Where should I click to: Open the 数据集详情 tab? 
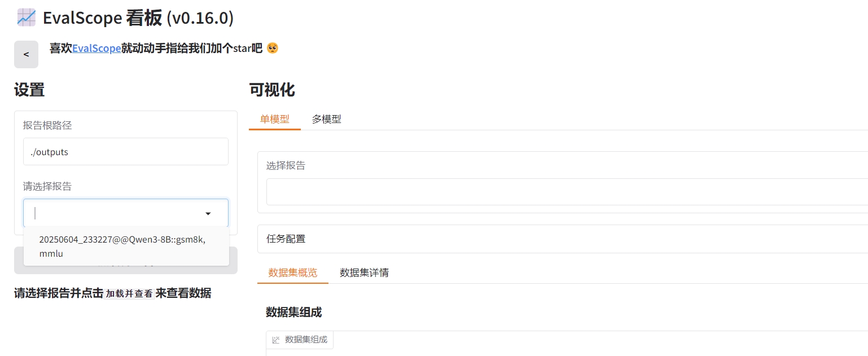click(364, 273)
